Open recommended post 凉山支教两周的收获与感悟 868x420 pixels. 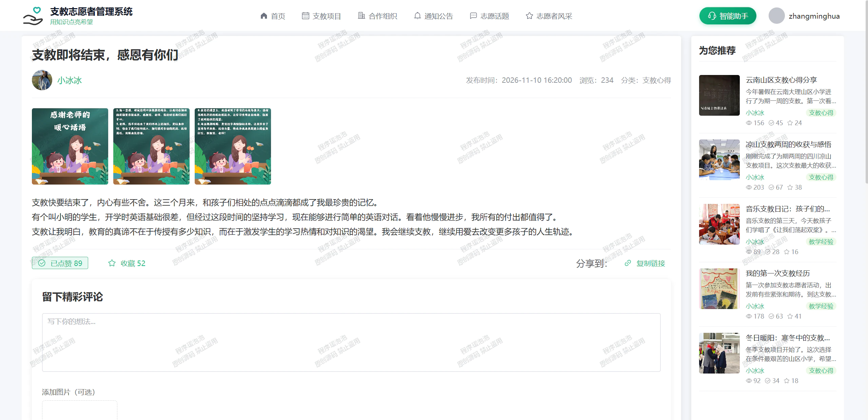[x=788, y=144]
